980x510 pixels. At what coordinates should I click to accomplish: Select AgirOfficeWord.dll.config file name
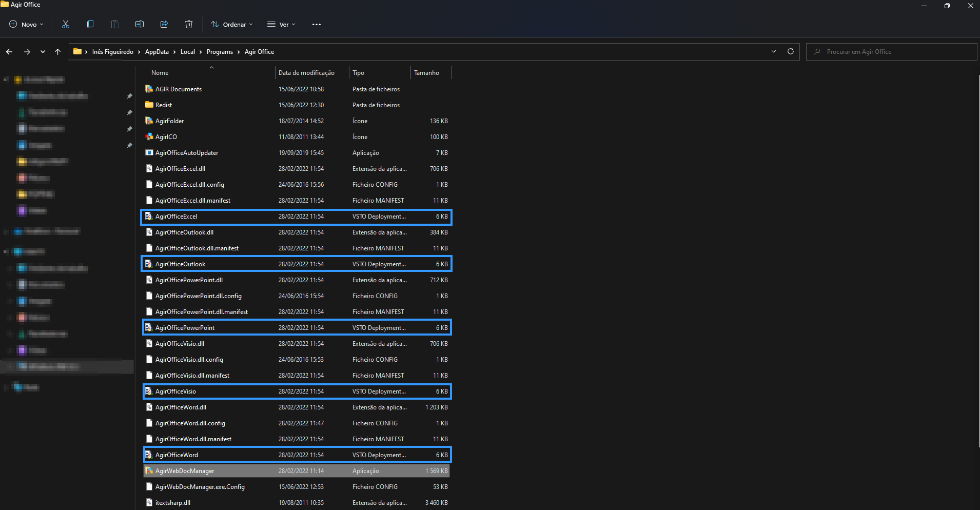[190, 423]
